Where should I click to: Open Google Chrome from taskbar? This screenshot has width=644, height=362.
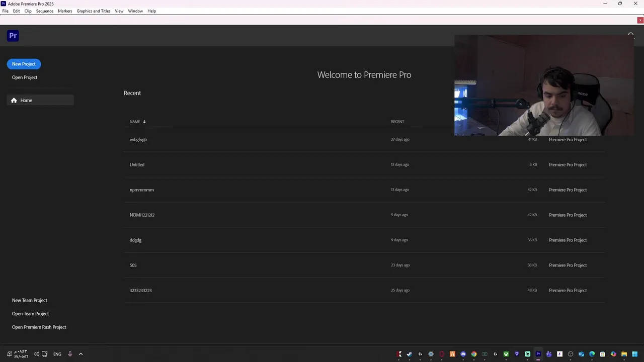pos(474,354)
